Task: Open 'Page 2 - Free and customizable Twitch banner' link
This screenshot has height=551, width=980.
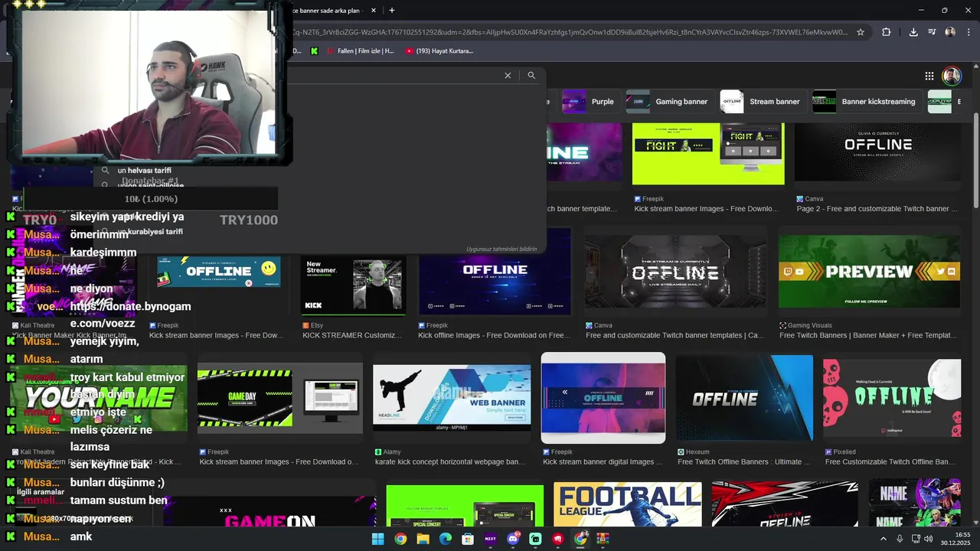Action: 877,208
